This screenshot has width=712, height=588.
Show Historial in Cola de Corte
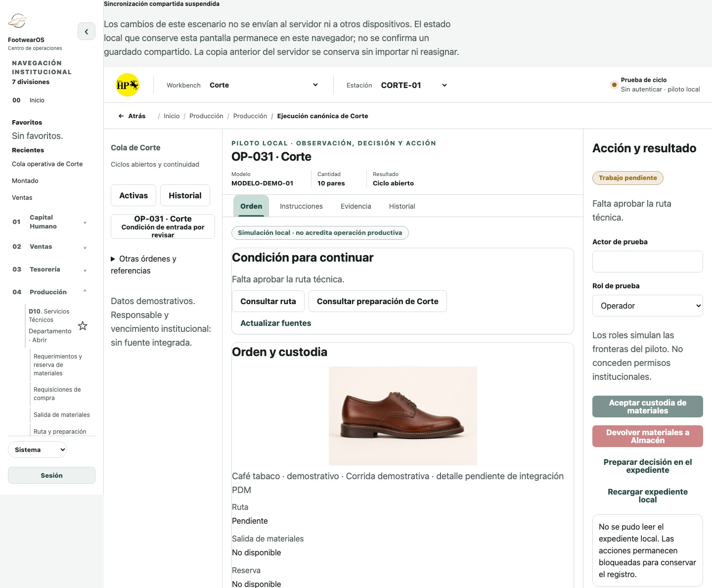(x=185, y=195)
